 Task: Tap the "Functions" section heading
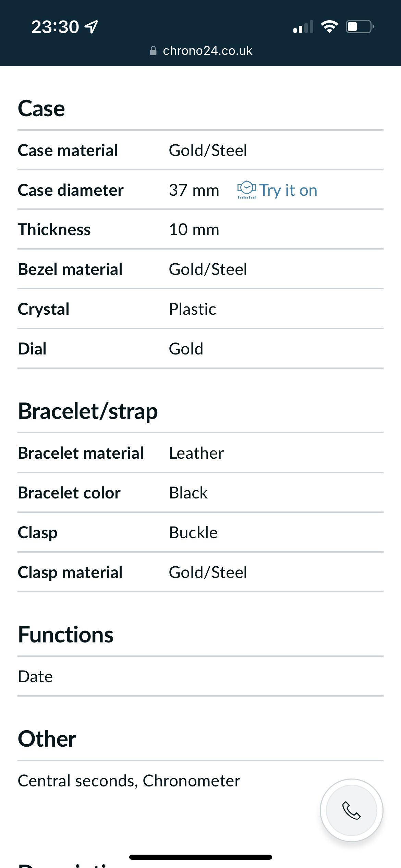[x=65, y=635]
